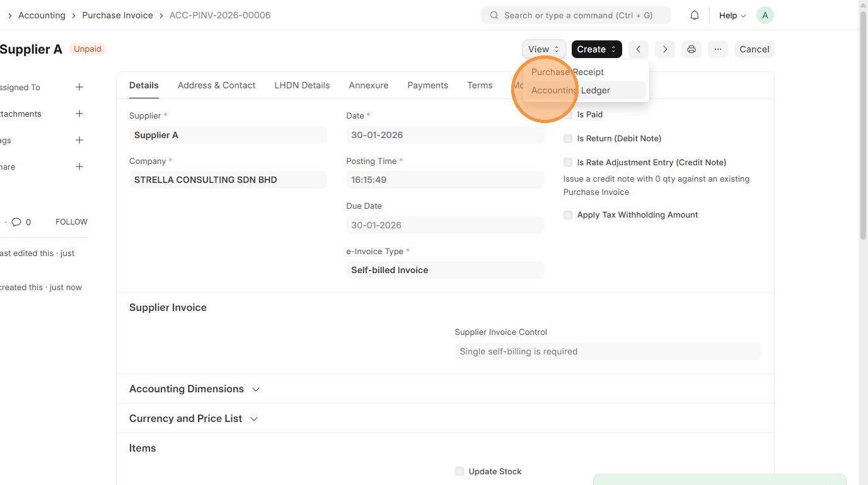Click the Items section heading
The width and height of the screenshot is (868, 485).
142,448
